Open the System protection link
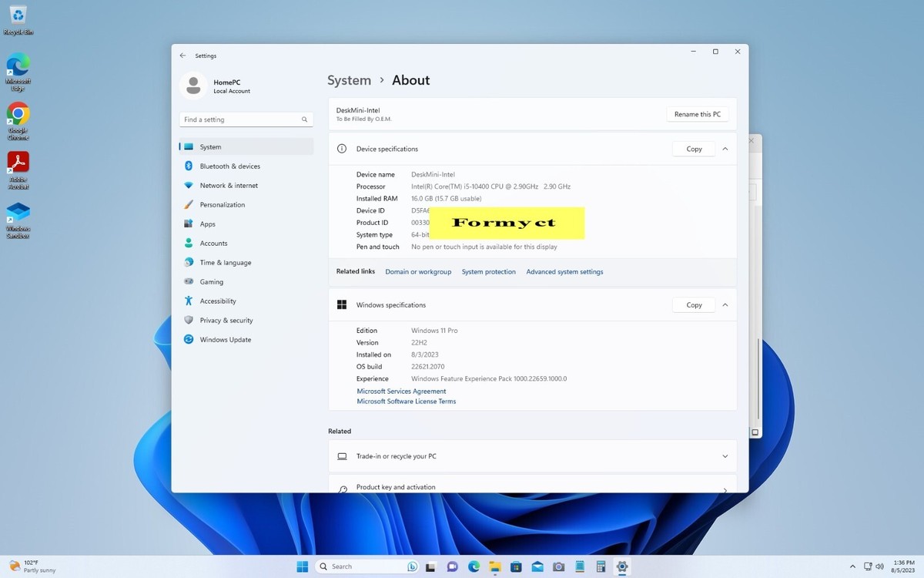The width and height of the screenshot is (924, 578). [x=489, y=271]
